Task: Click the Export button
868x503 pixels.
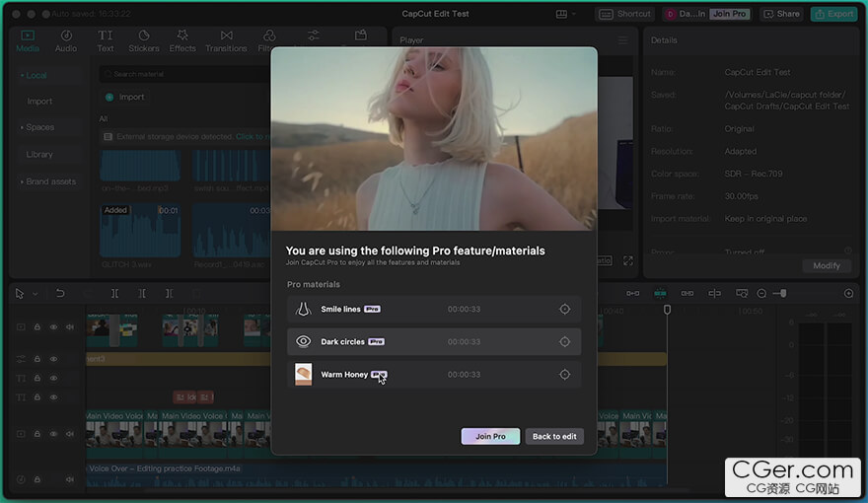Action: pyautogui.click(x=834, y=14)
